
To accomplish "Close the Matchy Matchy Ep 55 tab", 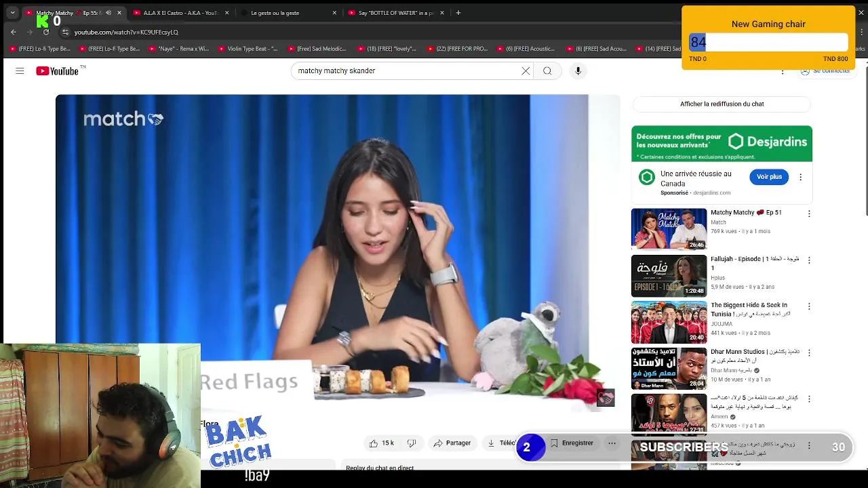I will (119, 13).
